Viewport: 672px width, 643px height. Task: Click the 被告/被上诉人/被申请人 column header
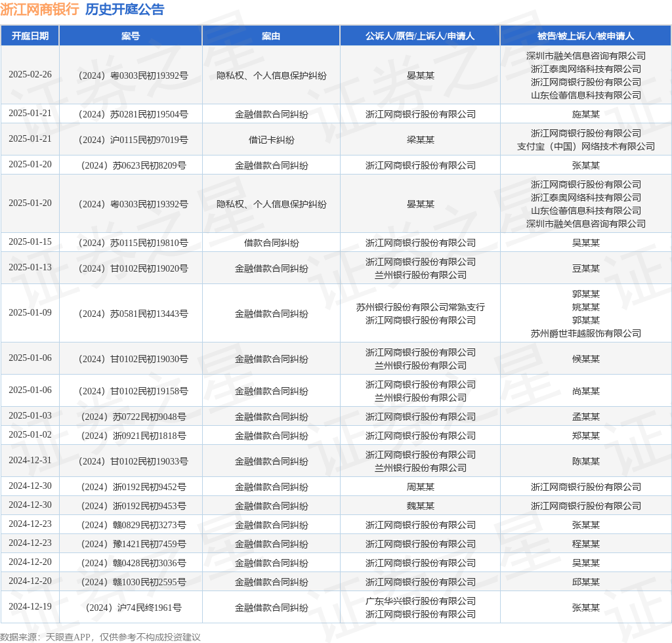coord(585,36)
